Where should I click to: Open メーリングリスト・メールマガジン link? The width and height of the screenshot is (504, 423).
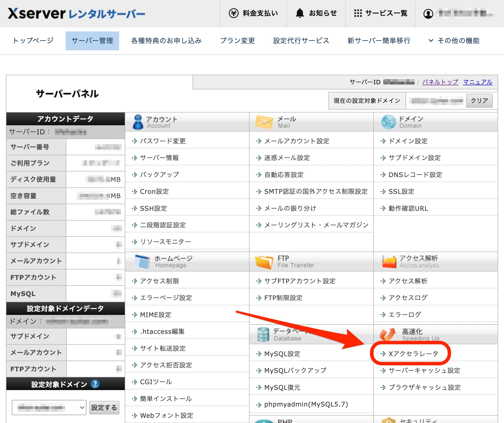tap(316, 225)
